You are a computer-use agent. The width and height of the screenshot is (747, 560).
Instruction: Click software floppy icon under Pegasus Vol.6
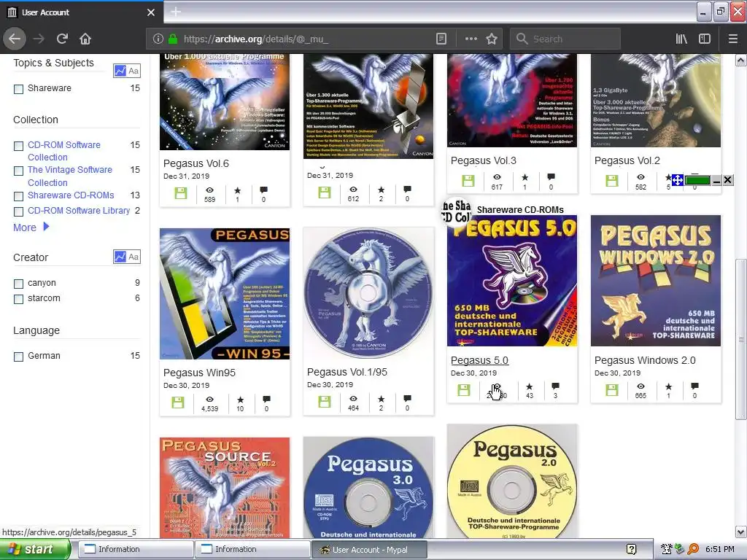coord(181,192)
